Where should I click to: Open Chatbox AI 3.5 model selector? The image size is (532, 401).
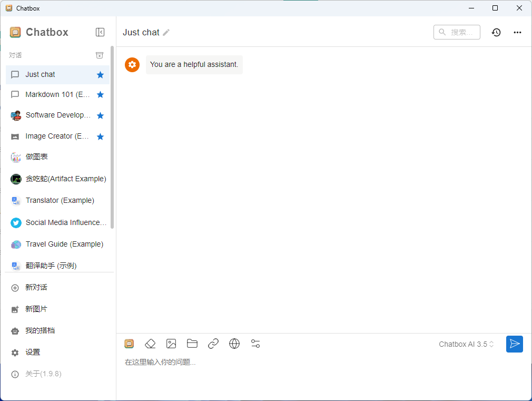pyautogui.click(x=466, y=344)
